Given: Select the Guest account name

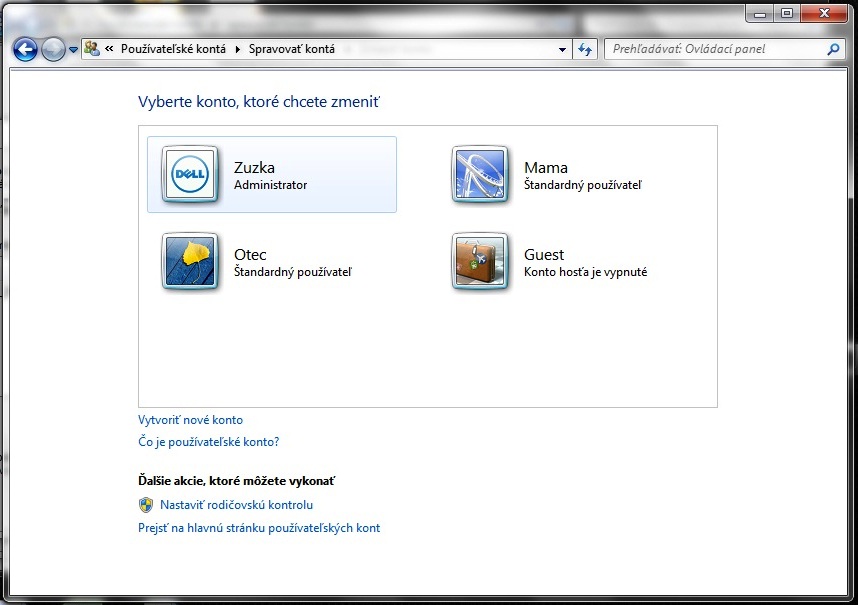Looking at the screenshot, I should point(544,254).
